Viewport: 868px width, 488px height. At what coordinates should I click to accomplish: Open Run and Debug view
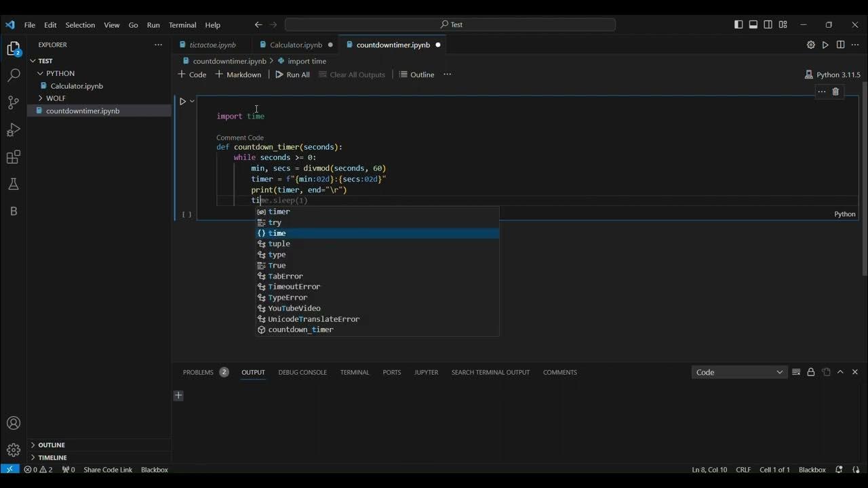[13, 129]
